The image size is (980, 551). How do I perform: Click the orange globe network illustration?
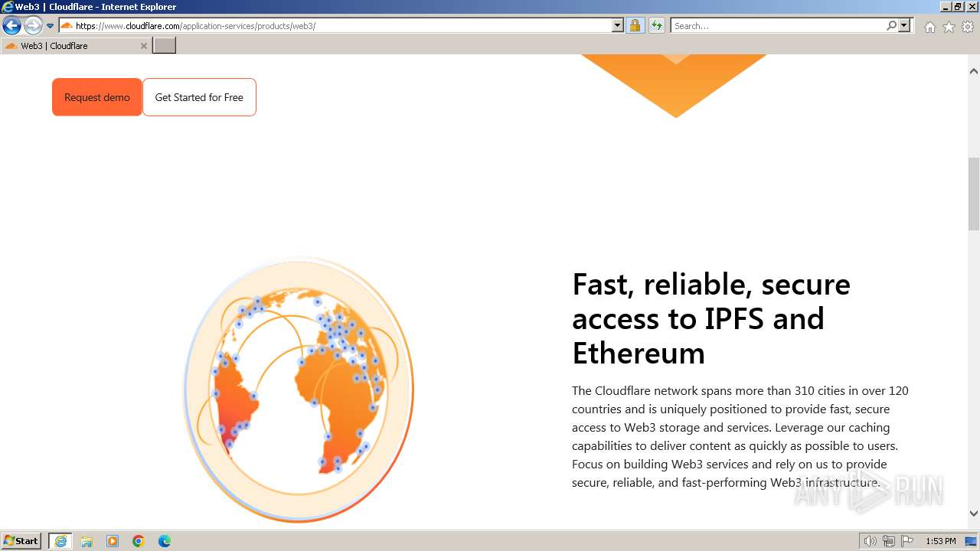pyautogui.click(x=299, y=390)
